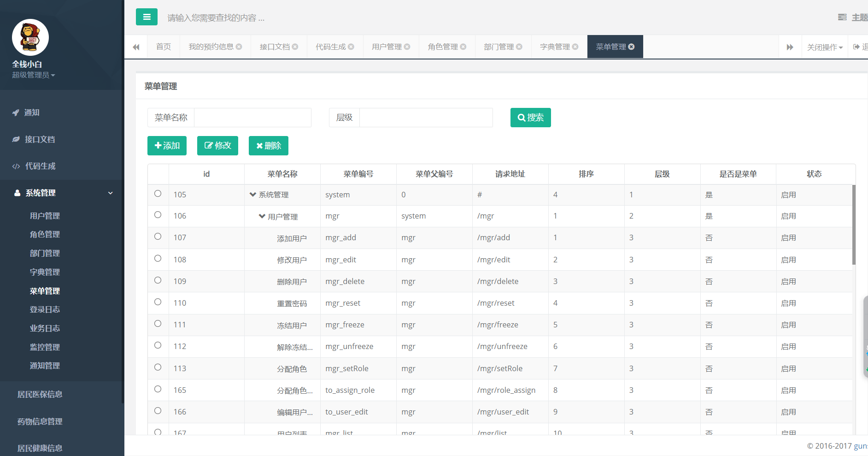Select radio button for row id 108
Image resolution: width=868 pixels, height=456 pixels.
tap(158, 258)
